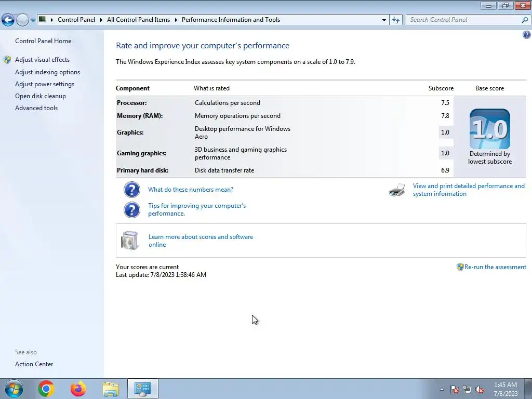
Task: Expand the arrow before Control Panel breadcrumb
Action: [52, 20]
